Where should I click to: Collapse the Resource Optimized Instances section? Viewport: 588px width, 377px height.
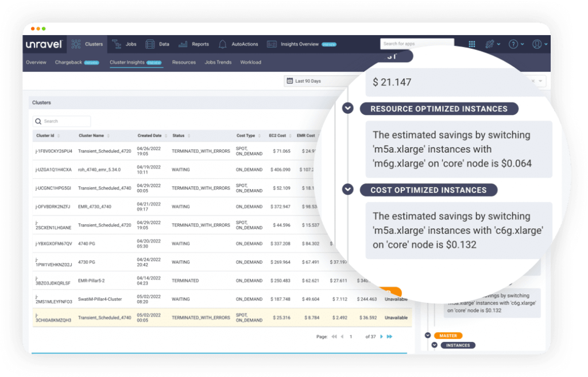pos(347,109)
